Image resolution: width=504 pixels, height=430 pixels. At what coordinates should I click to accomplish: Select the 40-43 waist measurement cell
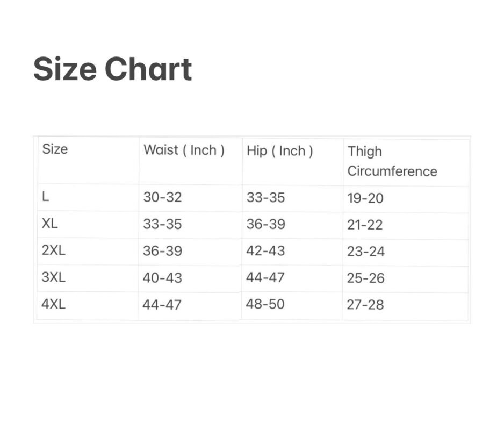point(162,278)
